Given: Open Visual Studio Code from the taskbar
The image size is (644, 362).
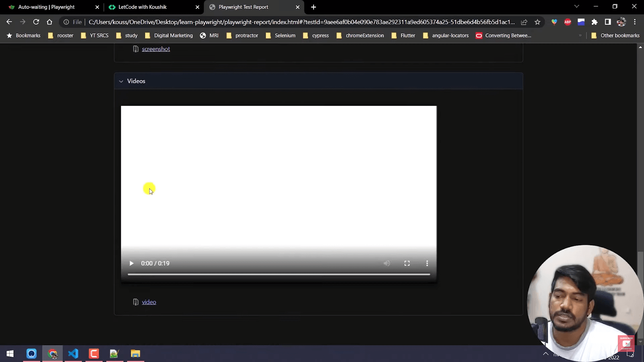Looking at the screenshot, I should pyautogui.click(x=73, y=354).
